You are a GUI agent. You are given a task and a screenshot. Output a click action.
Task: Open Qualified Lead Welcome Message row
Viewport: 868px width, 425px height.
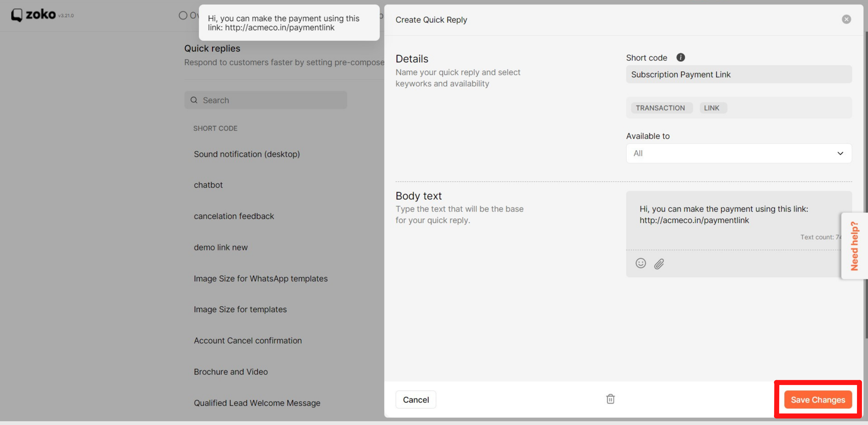257,403
